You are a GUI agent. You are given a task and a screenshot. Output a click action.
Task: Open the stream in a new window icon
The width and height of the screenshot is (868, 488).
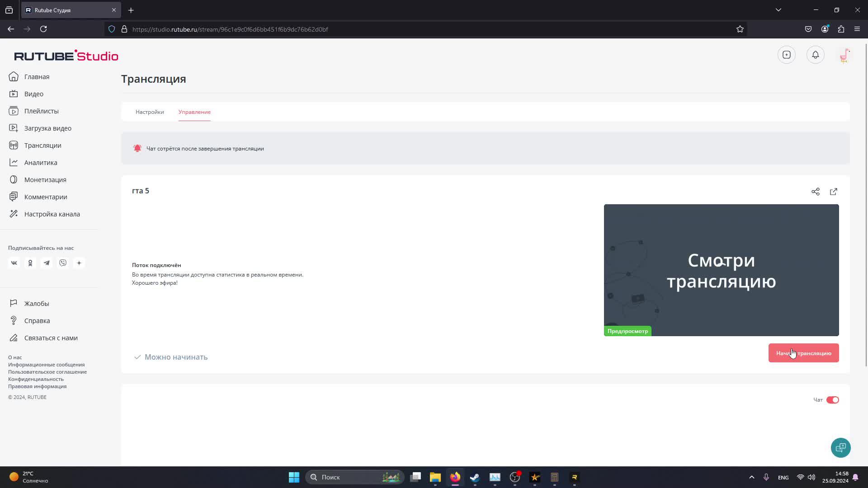click(833, 192)
